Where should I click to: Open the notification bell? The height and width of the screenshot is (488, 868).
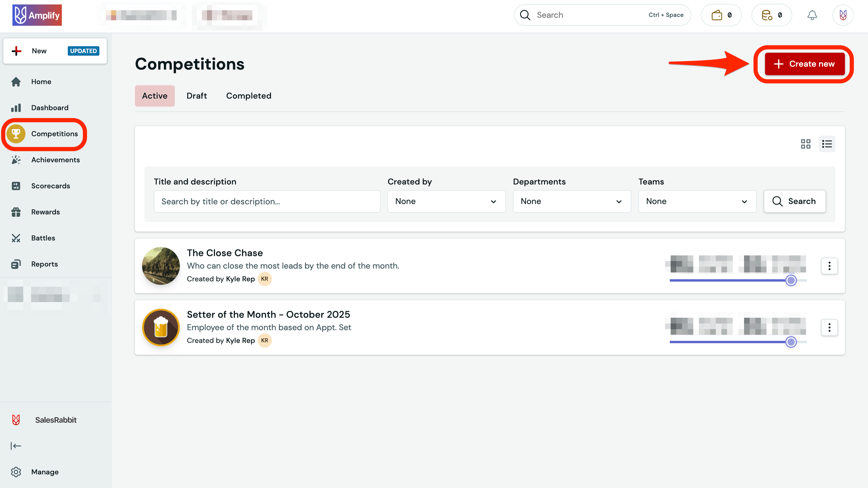click(x=812, y=15)
